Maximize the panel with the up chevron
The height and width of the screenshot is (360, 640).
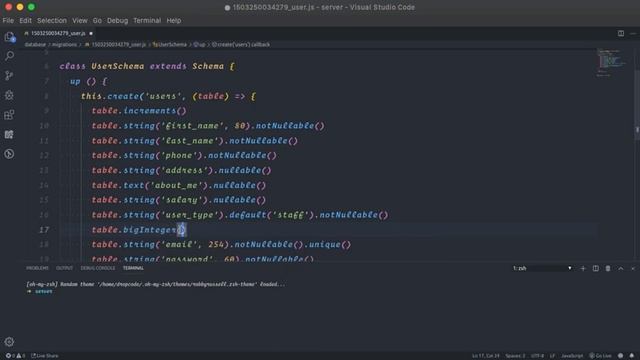621,268
